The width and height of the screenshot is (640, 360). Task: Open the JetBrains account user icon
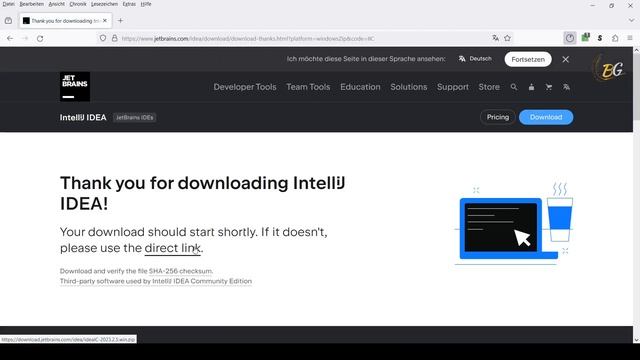[x=531, y=87]
